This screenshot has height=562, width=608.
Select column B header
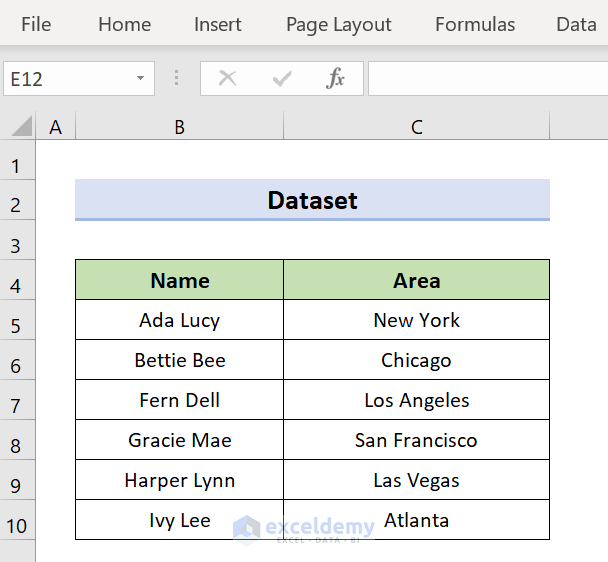(x=179, y=127)
